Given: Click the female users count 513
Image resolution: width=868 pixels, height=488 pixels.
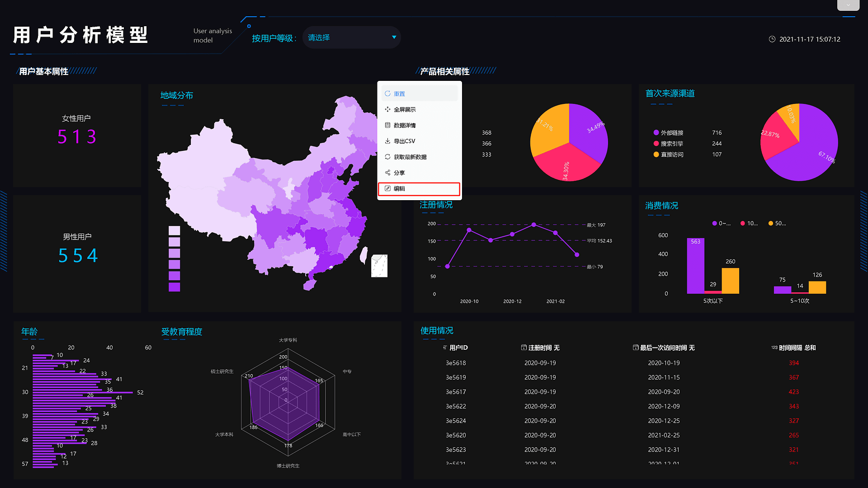Looking at the screenshot, I should [77, 136].
